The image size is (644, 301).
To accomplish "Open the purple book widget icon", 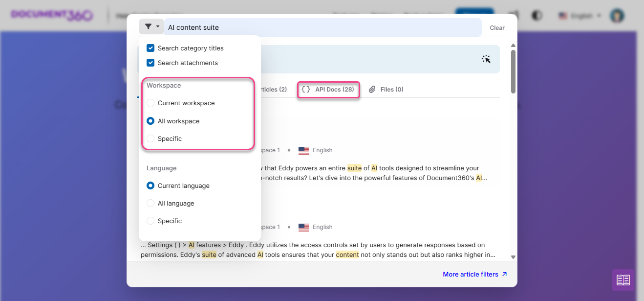I will point(623,280).
